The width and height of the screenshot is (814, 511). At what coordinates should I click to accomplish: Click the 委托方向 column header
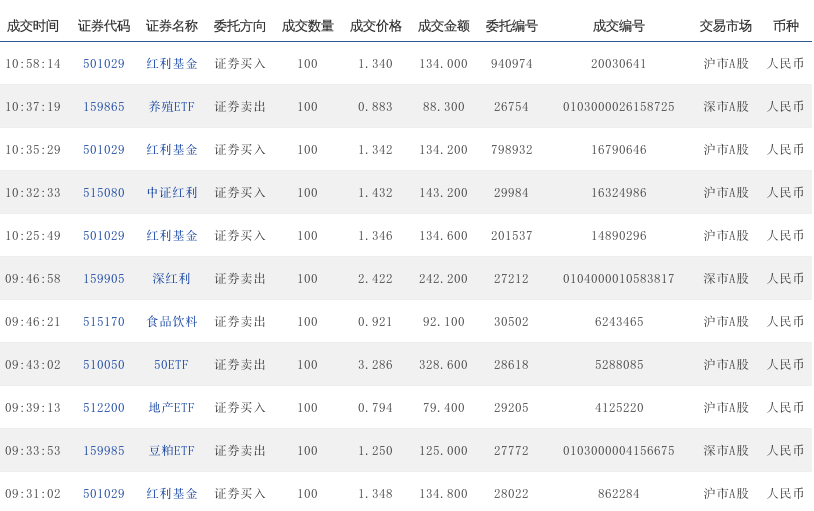click(240, 26)
